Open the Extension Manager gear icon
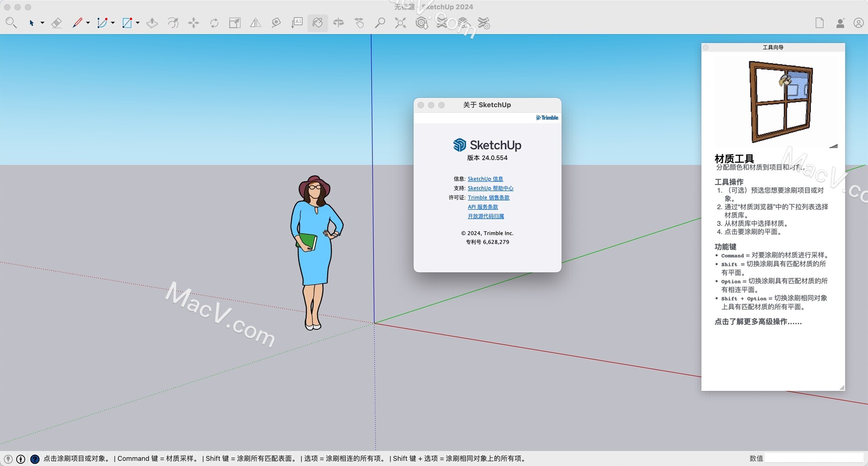 (484, 23)
